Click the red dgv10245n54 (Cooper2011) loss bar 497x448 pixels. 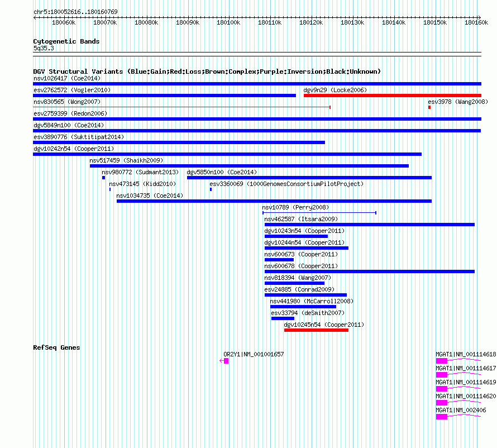coord(316,330)
